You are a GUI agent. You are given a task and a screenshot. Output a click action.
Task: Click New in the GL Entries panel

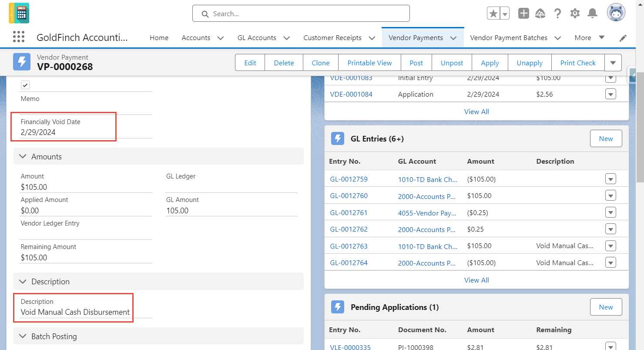point(606,138)
